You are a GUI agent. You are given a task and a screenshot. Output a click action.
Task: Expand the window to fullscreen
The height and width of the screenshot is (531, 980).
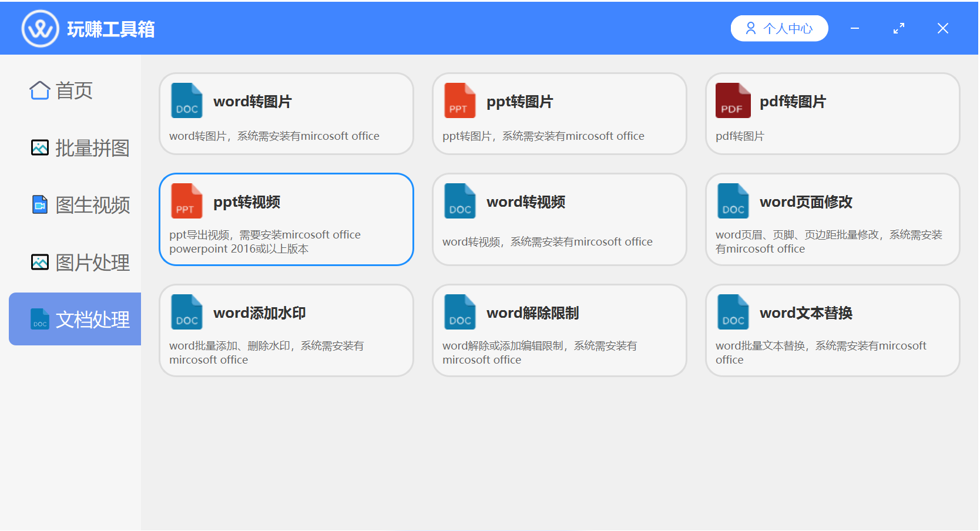click(898, 28)
